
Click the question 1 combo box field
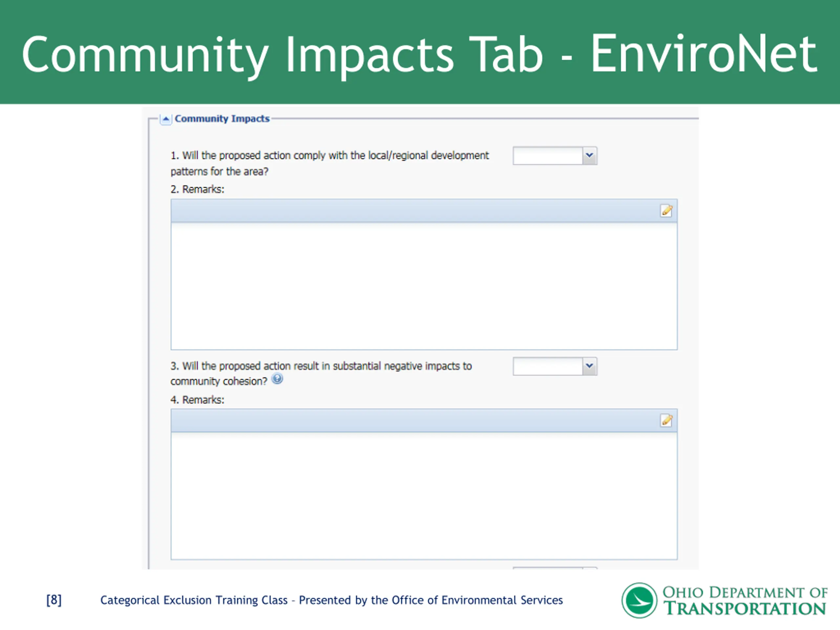click(x=547, y=156)
